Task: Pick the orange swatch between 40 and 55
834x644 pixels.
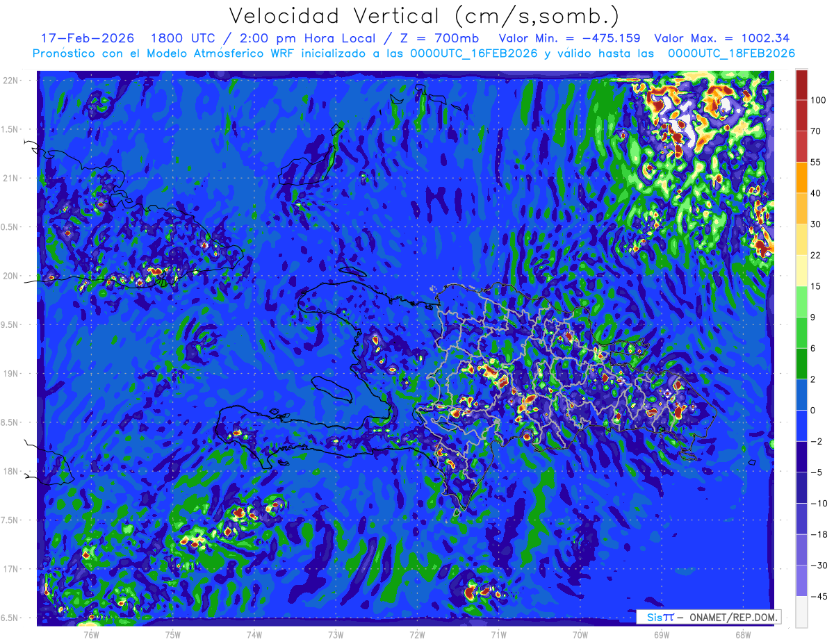Action: point(801,177)
